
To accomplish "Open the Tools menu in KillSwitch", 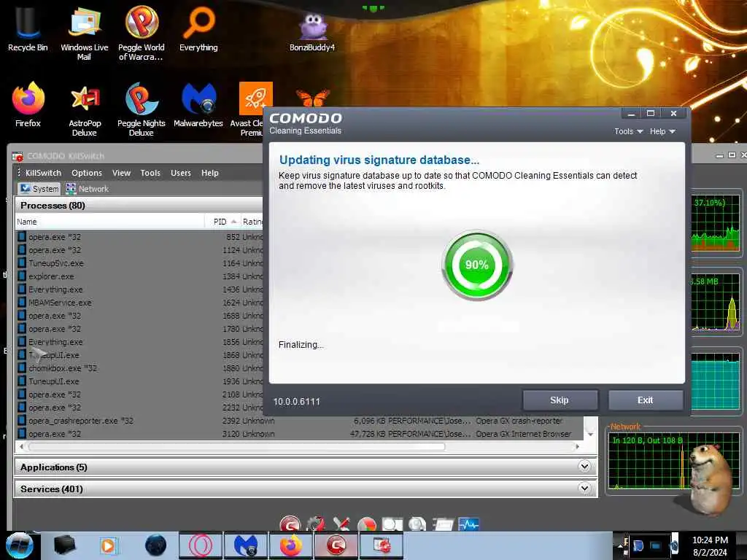I will (x=150, y=173).
